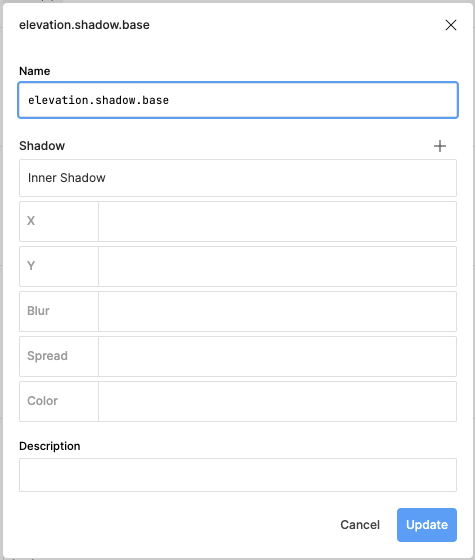Select the Blur value field
Image resolution: width=475 pixels, height=560 pixels.
coord(278,311)
